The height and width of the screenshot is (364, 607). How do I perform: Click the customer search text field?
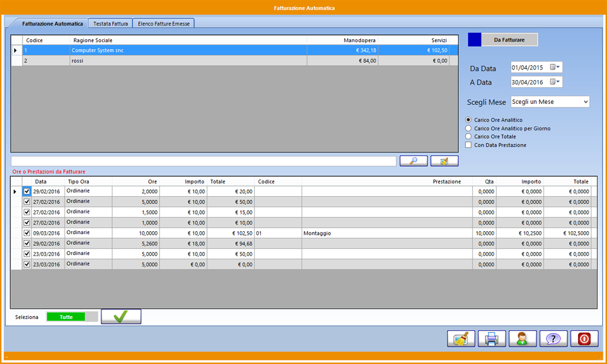point(204,161)
